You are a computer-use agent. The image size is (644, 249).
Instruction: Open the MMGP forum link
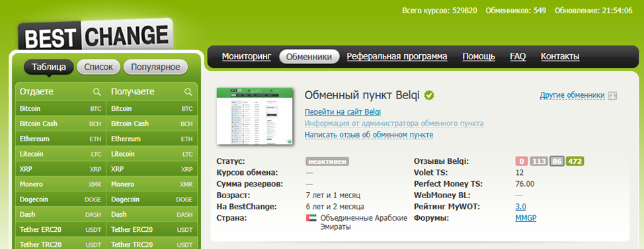tap(526, 218)
